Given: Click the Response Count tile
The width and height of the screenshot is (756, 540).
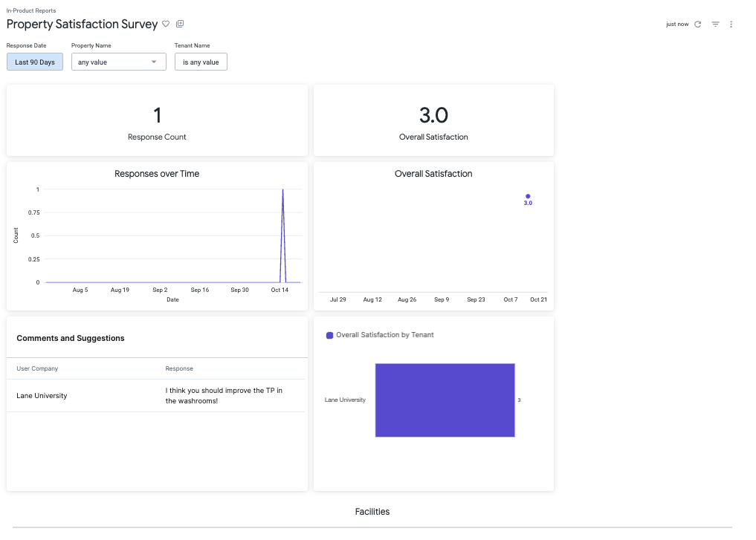Looking at the screenshot, I should click(156, 120).
